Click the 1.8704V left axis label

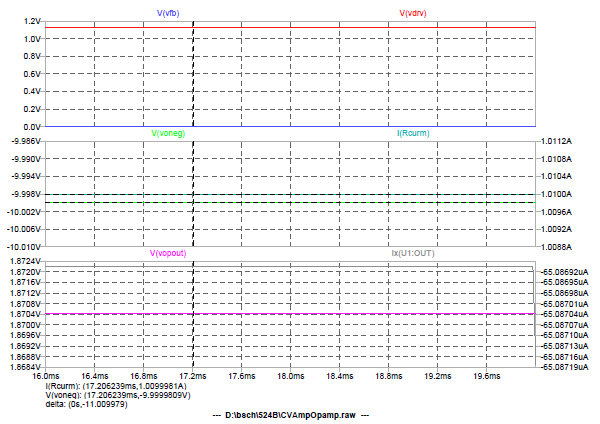[x=27, y=314]
